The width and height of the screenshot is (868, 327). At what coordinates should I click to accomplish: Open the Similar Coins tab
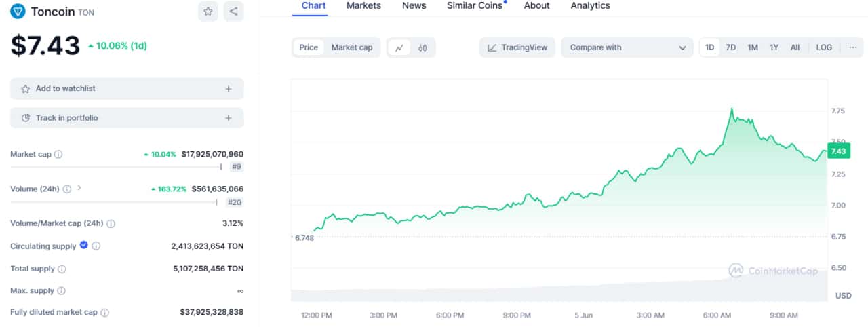475,6
